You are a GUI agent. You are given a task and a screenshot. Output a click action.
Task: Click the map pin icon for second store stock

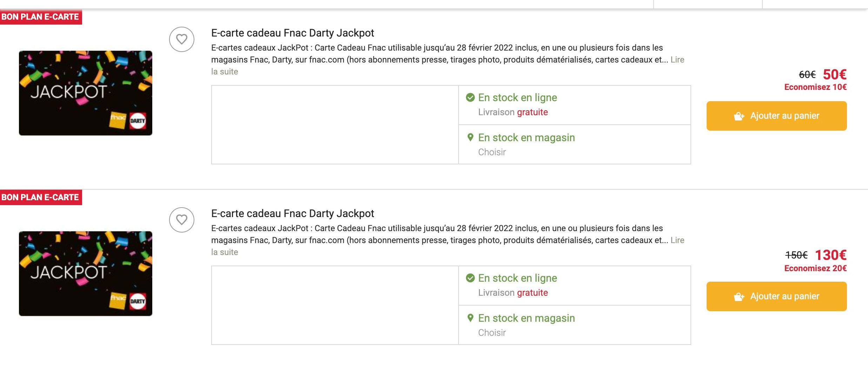click(x=470, y=318)
